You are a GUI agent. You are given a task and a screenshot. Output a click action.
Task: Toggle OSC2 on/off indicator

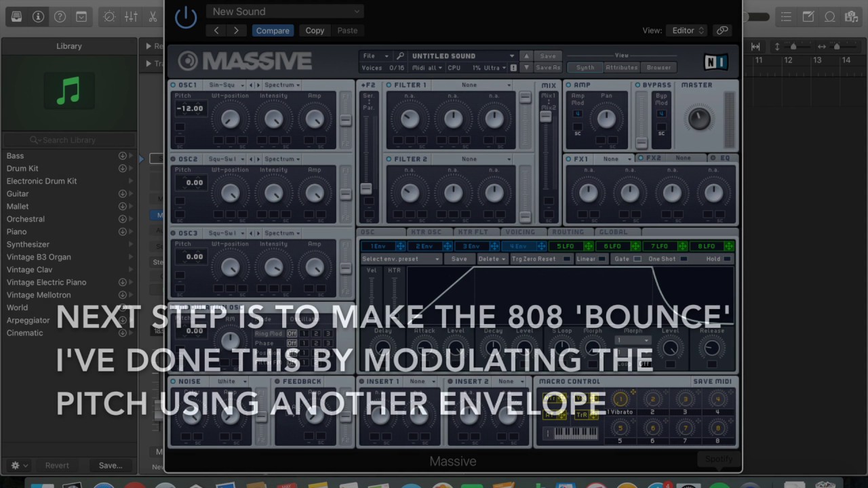174,159
